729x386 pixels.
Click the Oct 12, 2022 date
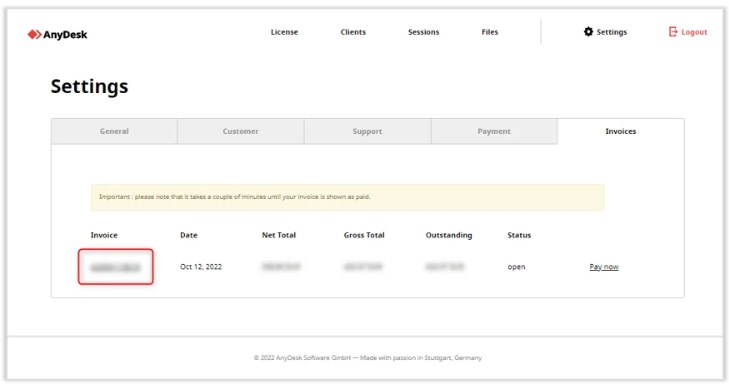click(x=201, y=266)
